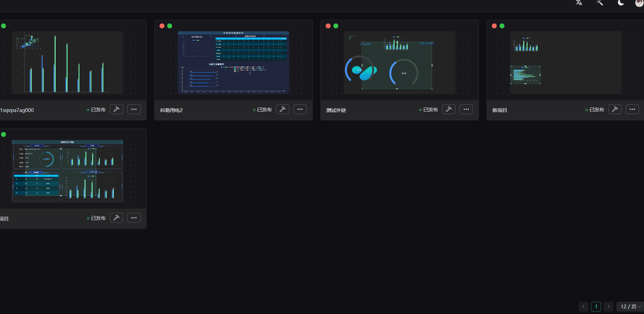Open the 测试外链 gauge thumbnail
The width and height of the screenshot is (644, 314).
click(x=400, y=63)
